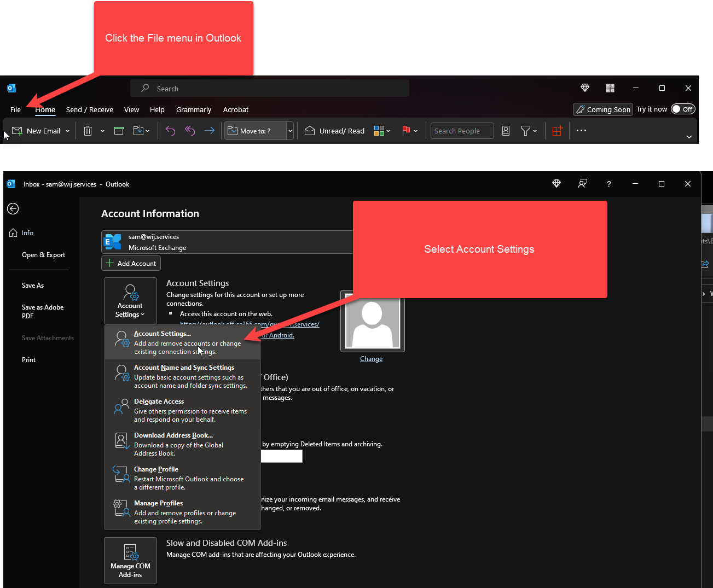Click the Coming Soon button
Viewport: 713px width, 588px height.
point(603,109)
